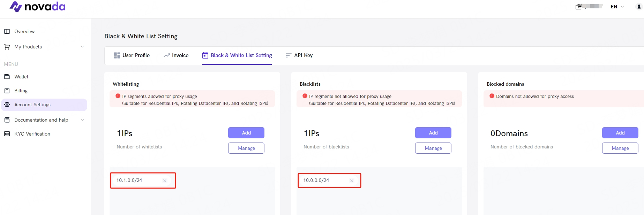
Task: Click the KYC Verification icon
Action: [x=7, y=134]
